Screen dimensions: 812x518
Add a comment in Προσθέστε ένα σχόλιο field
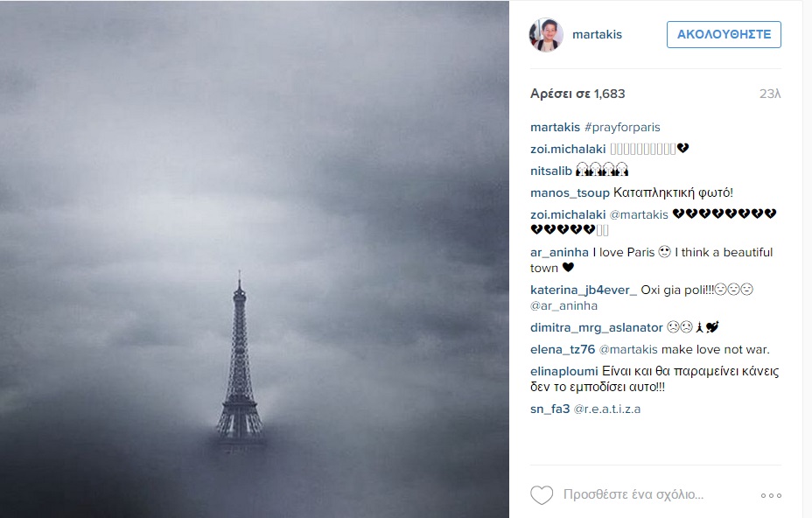point(633,494)
